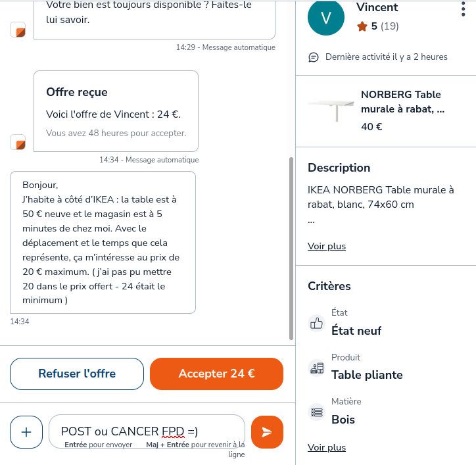Click Vincent's teal avatar circle
The image size is (476, 465).
click(325, 18)
